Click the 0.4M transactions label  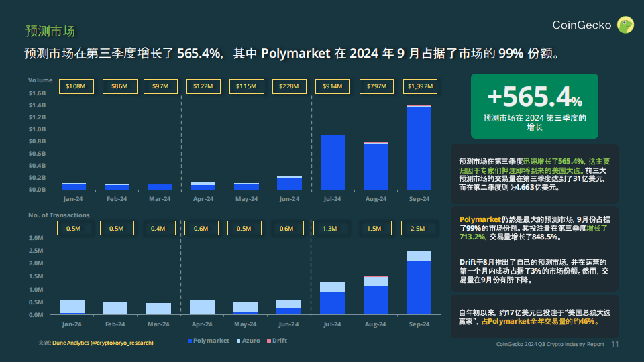(x=158, y=228)
